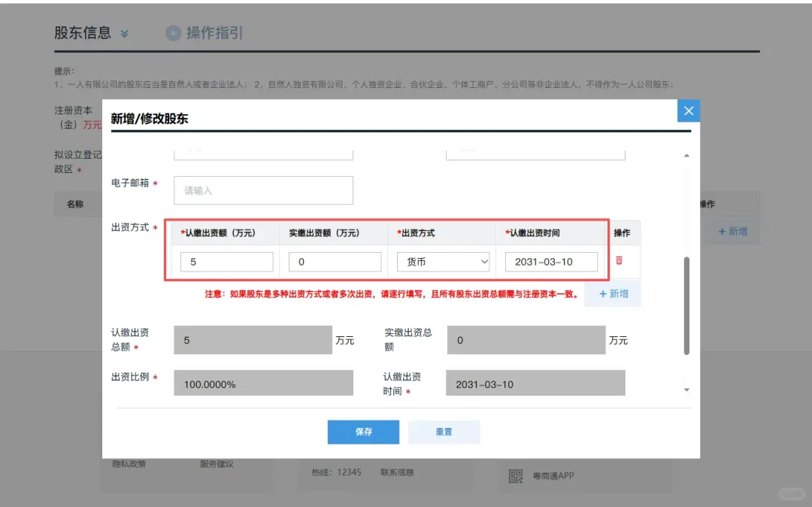Click the 保存 button
This screenshot has height=507, width=812.
[x=363, y=432]
